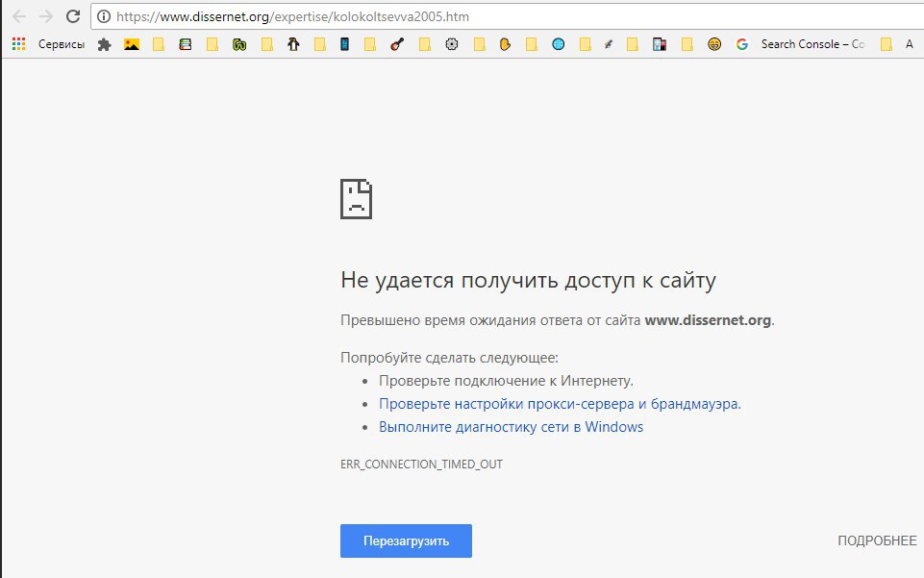The image size is (924, 578).
Task: Click the ERR_CONNECTION_TIMED_OUT error code
Action: [421, 465]
